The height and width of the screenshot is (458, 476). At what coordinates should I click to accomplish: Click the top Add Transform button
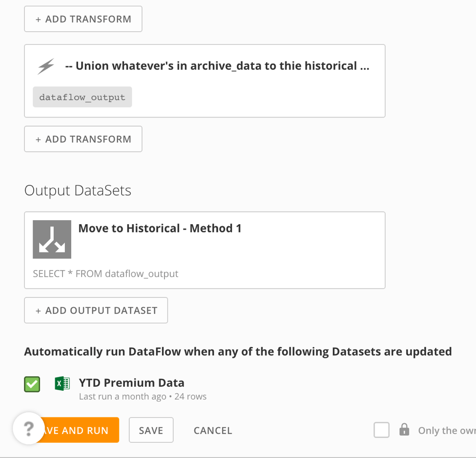coord(83,19)
